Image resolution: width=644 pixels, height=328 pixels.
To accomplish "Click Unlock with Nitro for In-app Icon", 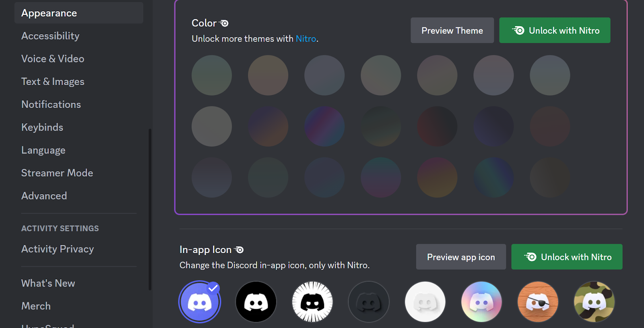I will 567,257.
